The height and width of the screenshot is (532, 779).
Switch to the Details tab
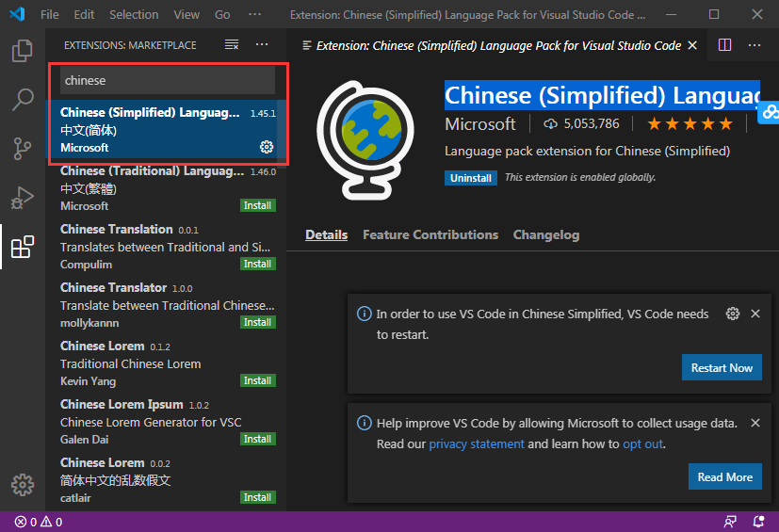coord(327,235)
